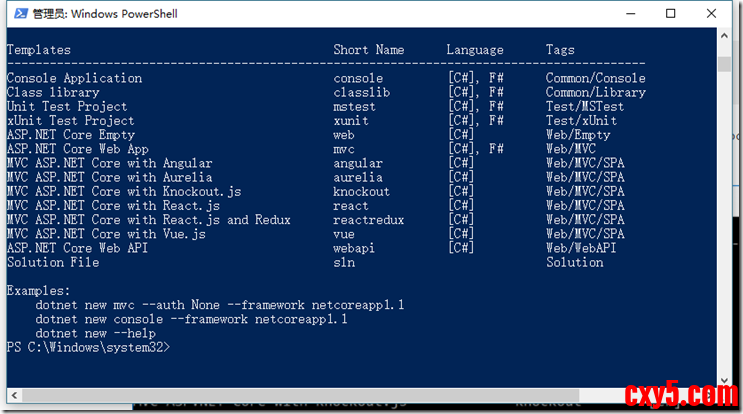Click the PS C:\Windows\system32> prompt line

[88, 347]
